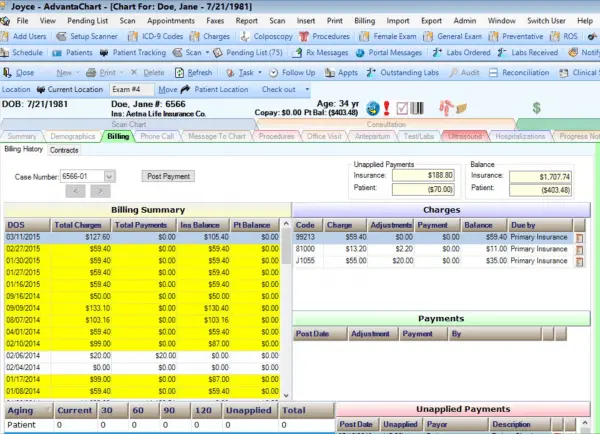Open Pending List (75)
The image size is (600, 434).
coord(248,53)
